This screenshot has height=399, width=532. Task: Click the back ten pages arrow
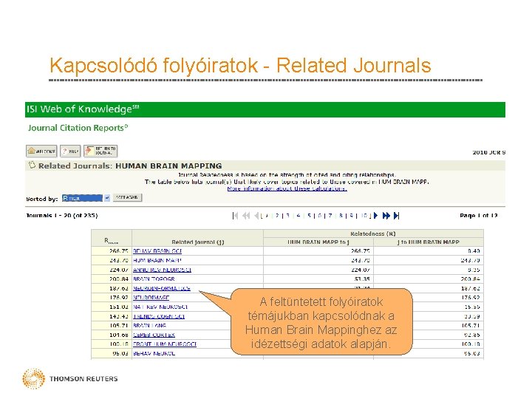[246, 216]
